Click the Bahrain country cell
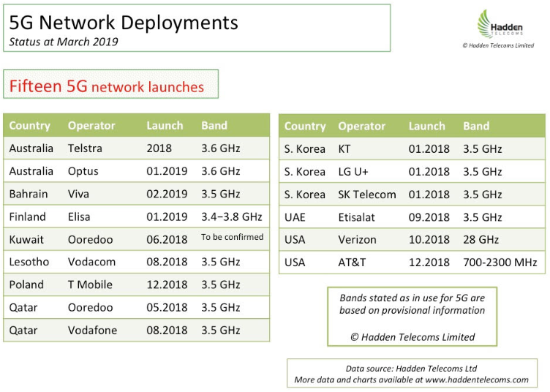Viewport: 550px width, 392px height. click(x=29, y=194)
